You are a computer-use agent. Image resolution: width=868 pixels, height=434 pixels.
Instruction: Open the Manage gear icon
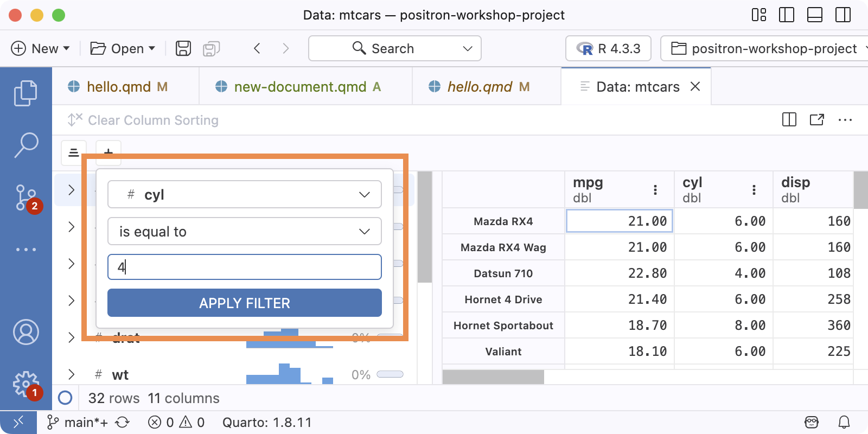coord(26,384)
